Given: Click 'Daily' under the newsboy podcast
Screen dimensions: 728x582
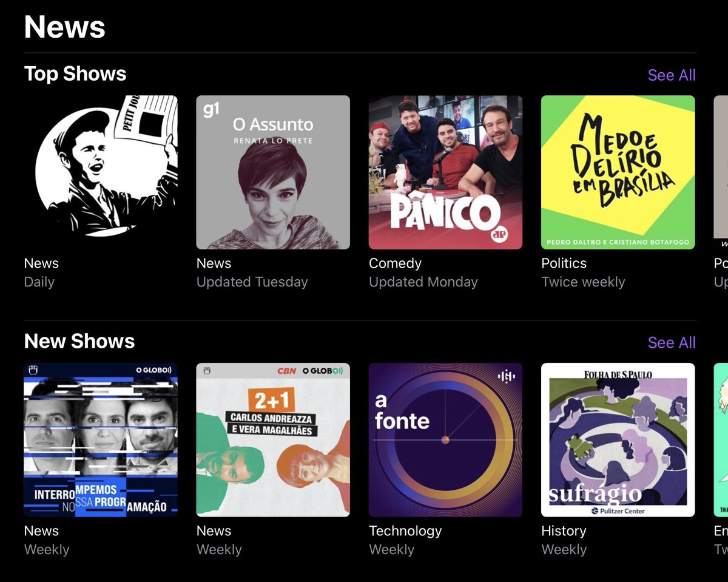Looking at the screenshot, I should [39, 282].
